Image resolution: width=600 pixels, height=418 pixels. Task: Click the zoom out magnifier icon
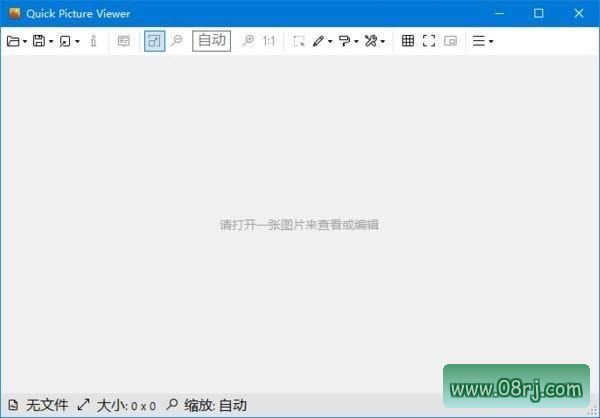[177, 41]
